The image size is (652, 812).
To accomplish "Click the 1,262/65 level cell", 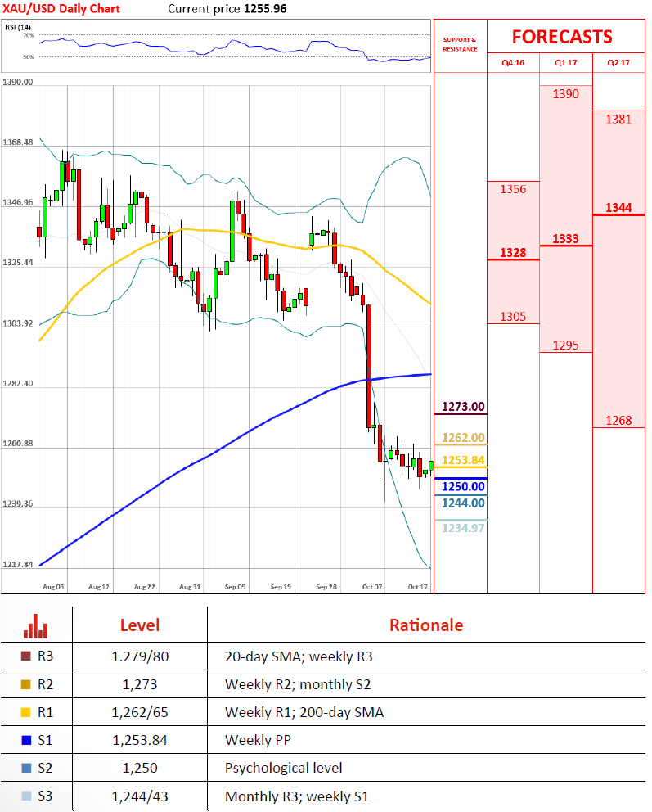I will pos(140,713).
